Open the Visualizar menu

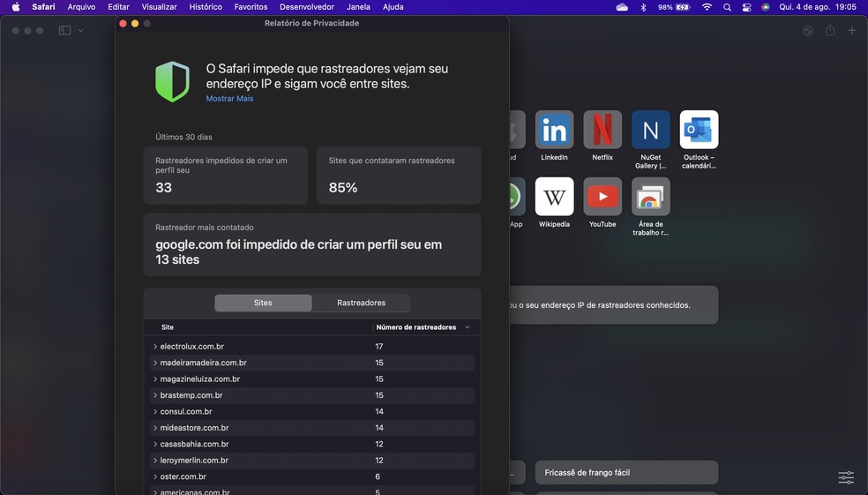[x=159, y=7]
